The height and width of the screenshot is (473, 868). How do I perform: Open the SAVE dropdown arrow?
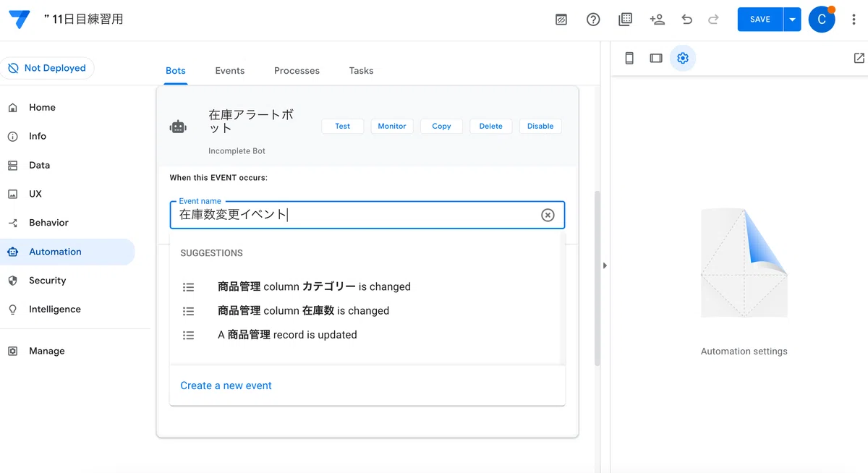tap(793, 20)
